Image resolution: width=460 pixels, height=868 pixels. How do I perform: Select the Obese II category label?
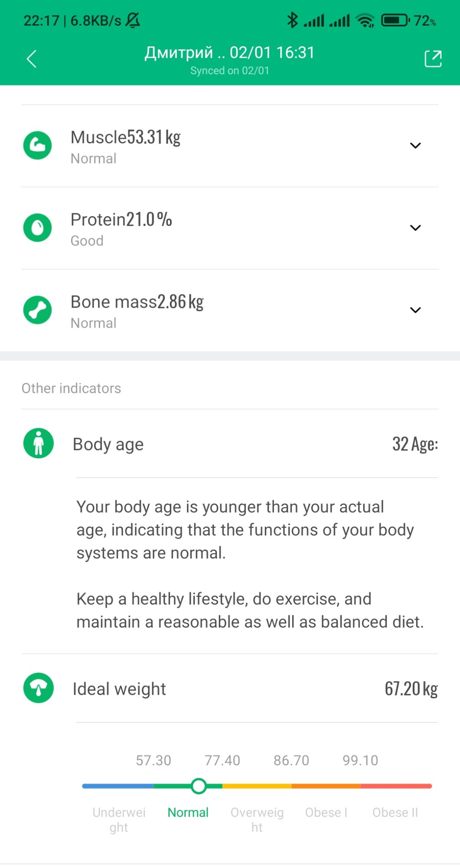point(395,812)
